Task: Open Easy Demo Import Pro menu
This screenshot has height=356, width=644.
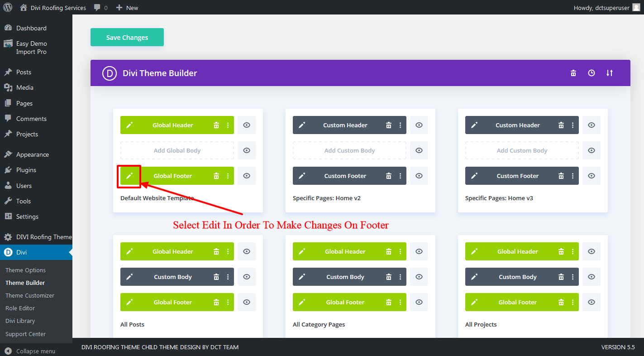Action: (36, 48)
